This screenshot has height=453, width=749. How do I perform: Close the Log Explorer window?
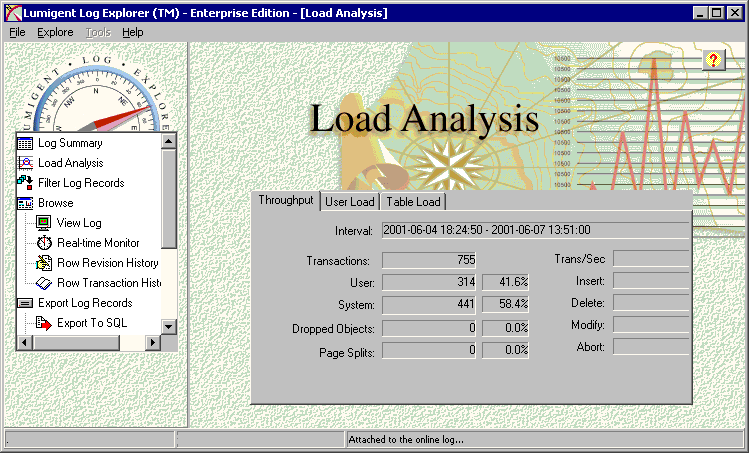click(735, 13)
